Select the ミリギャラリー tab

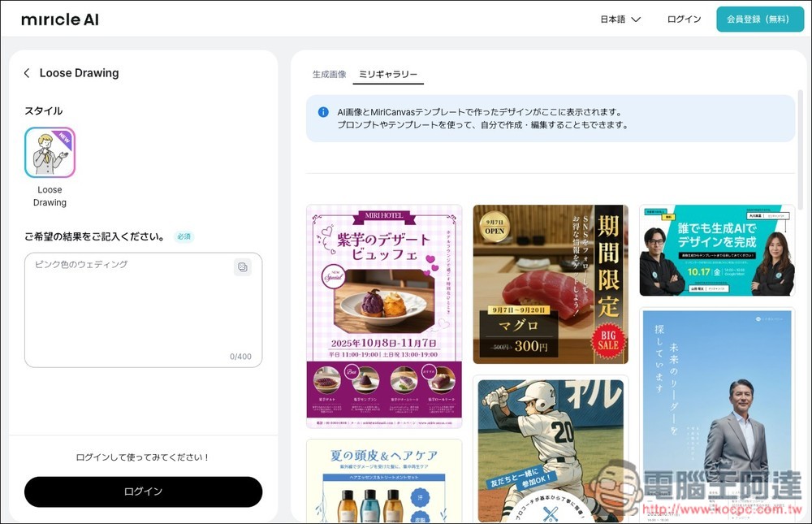388,73
